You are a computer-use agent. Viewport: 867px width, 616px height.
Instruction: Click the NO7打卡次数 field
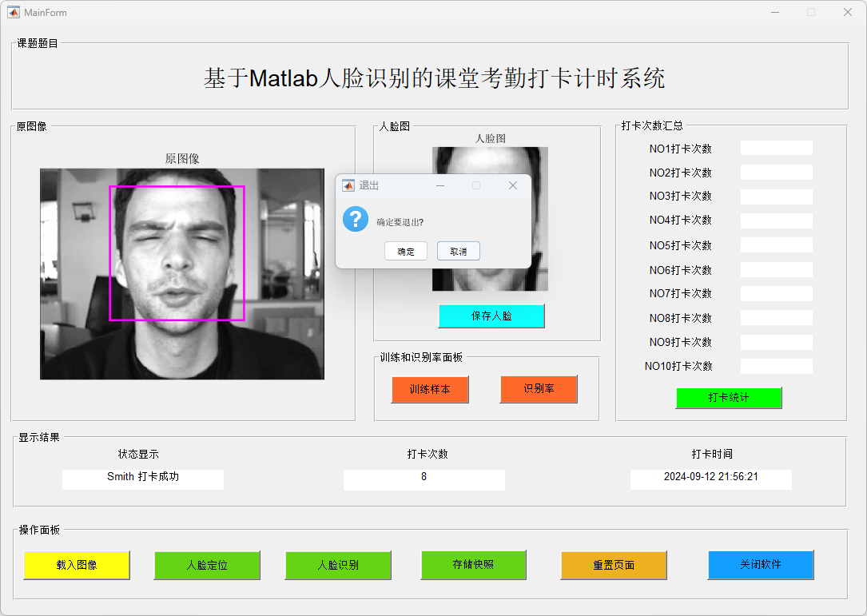pyautogui.click(x=777, y=294)
